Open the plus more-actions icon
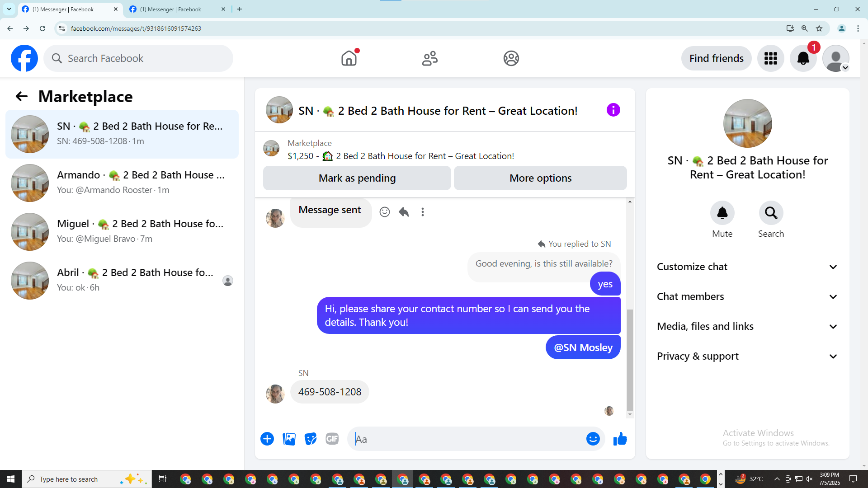 tap(267, 439)
